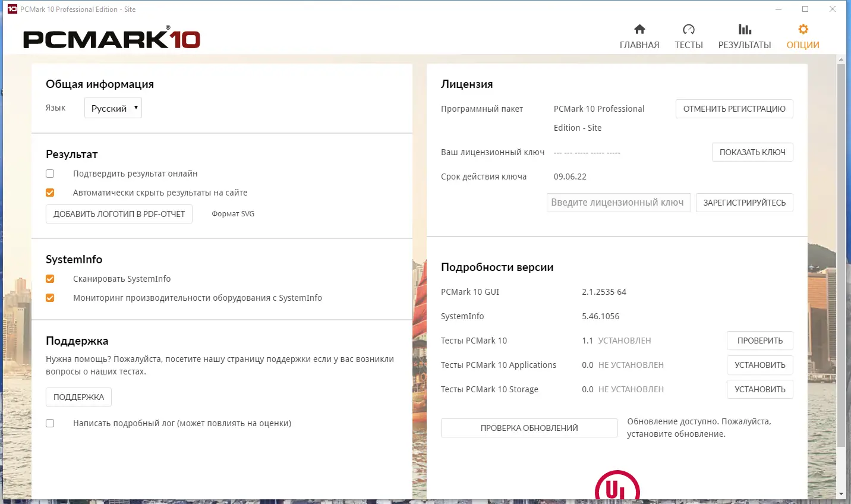Screen dimensions: 851x504
Task: Click the "Ваш лицензионный ключ" label
Action: (x=493, y=152)
